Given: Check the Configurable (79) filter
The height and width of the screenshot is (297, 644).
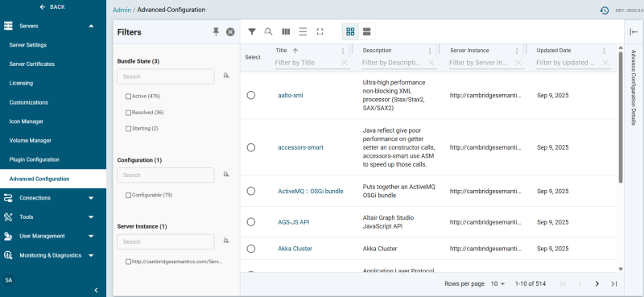Looking at the screenshot, I should (x=128, y=196).
